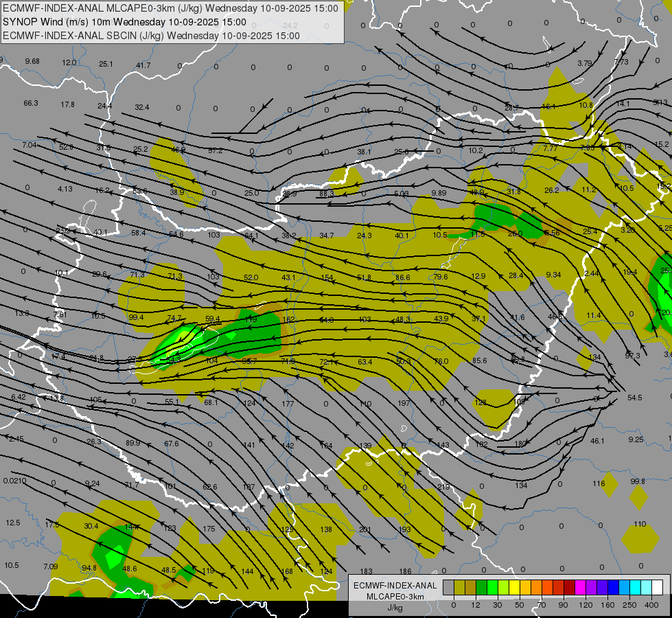The image size is (672, 618).
Task: Click the legend tick value 50
Action: 520,605
